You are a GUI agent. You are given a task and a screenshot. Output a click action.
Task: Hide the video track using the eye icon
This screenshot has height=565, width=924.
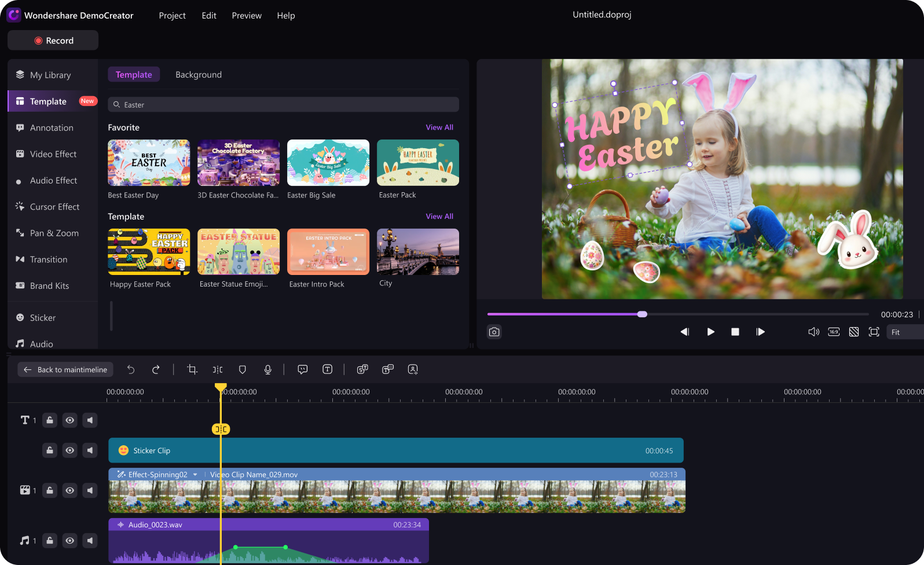[69, 490]
